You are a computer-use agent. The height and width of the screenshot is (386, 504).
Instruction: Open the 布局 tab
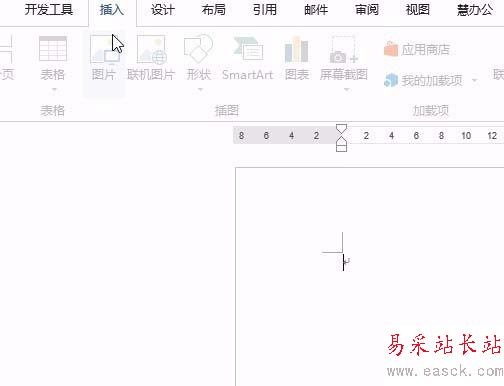(214, 10)
